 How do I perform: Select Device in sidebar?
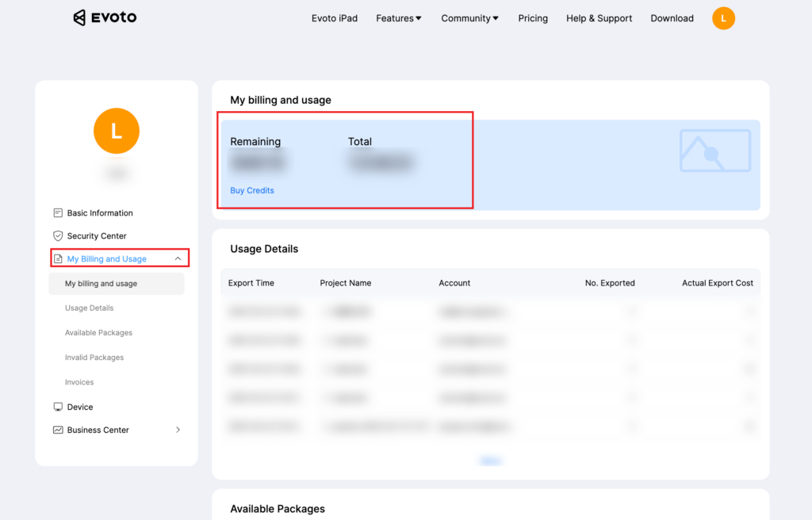coord(80,407)
